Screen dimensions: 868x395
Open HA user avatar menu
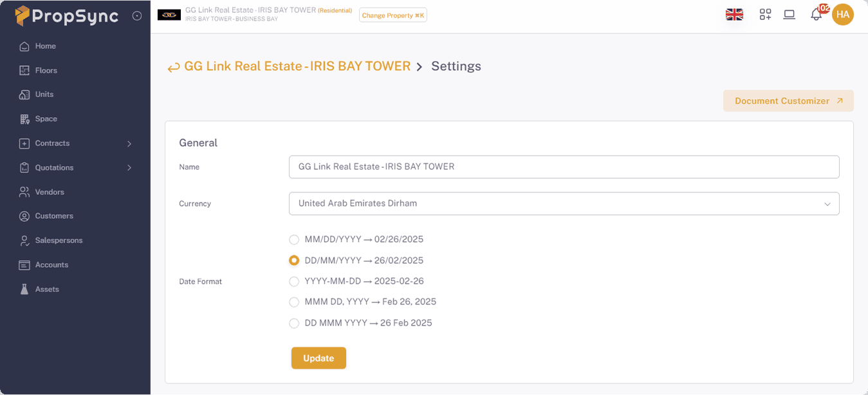pos(843,15)
